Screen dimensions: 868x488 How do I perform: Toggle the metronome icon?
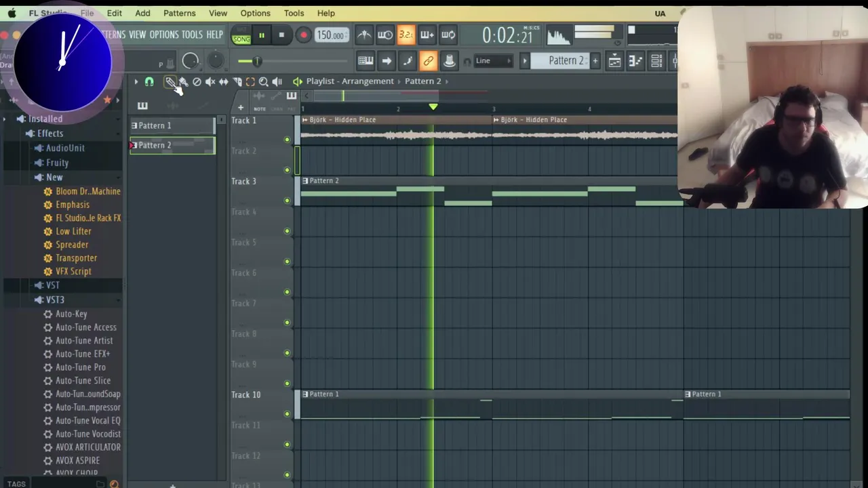(364, 35)
